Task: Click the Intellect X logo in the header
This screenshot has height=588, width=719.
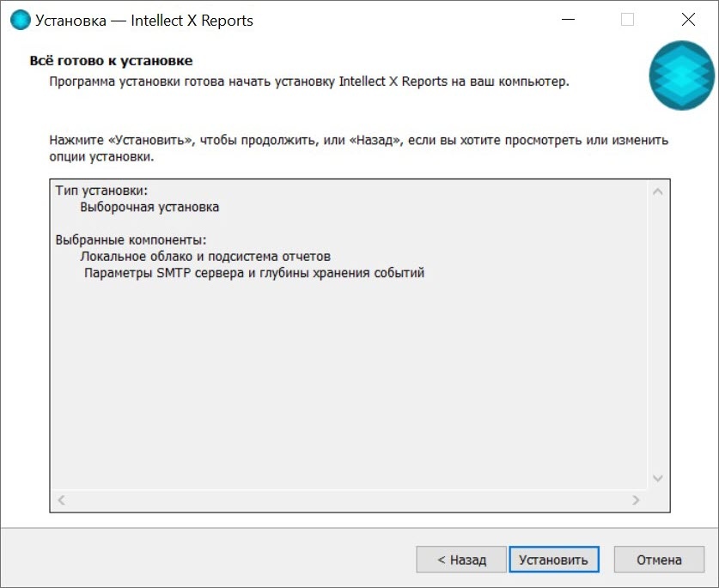Action: tap(681, 76)
